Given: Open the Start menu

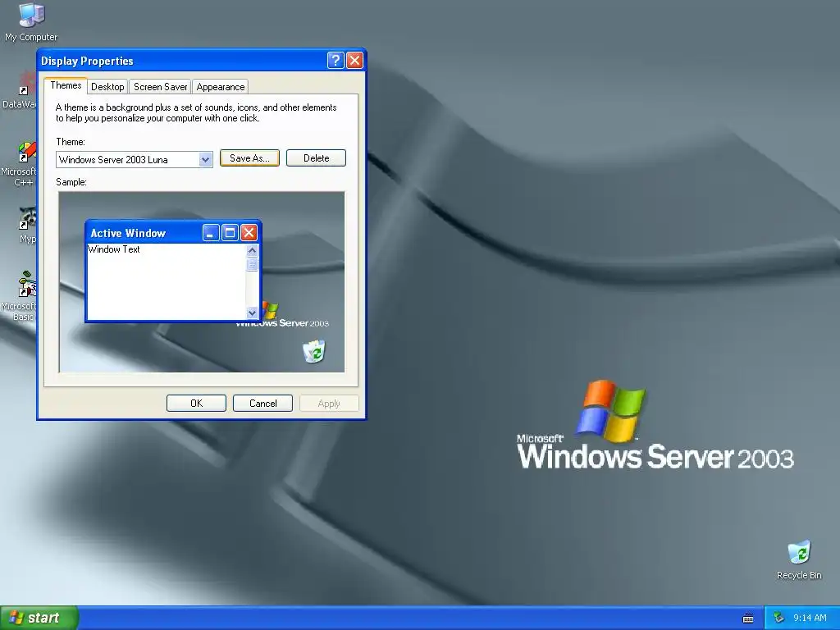Looking at the screenshot, I should (39, 618).
